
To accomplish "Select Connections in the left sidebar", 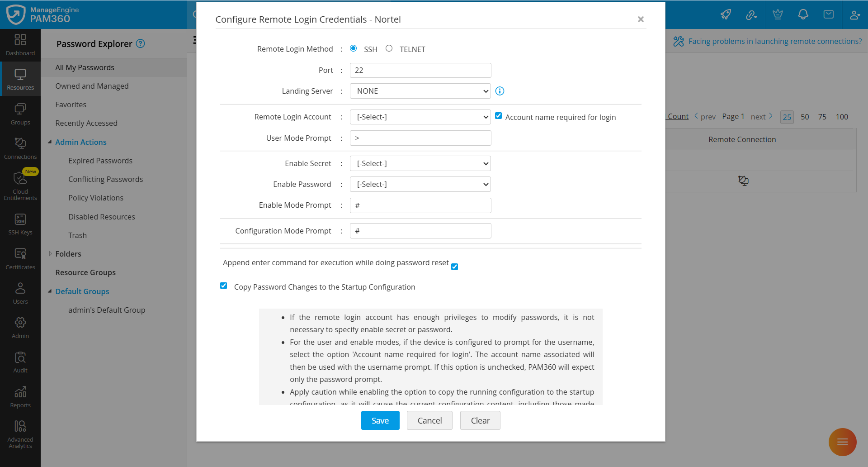I will point(20,148).
